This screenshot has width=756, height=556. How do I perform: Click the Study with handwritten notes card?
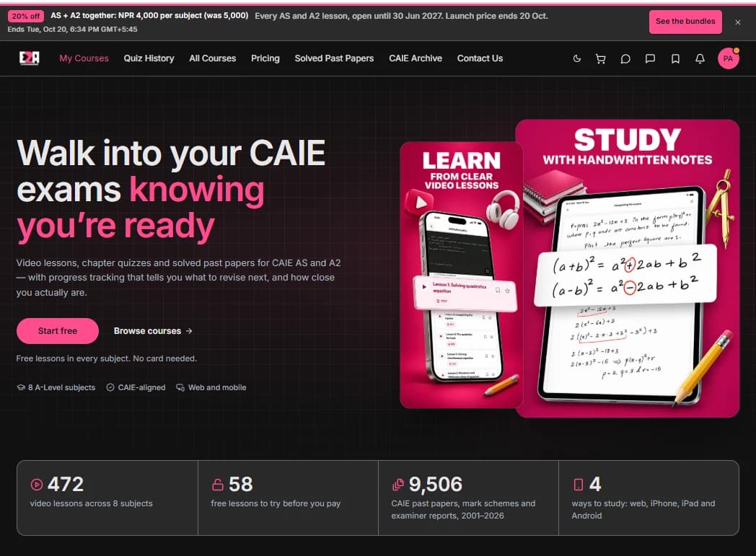(x=628, y=268)
